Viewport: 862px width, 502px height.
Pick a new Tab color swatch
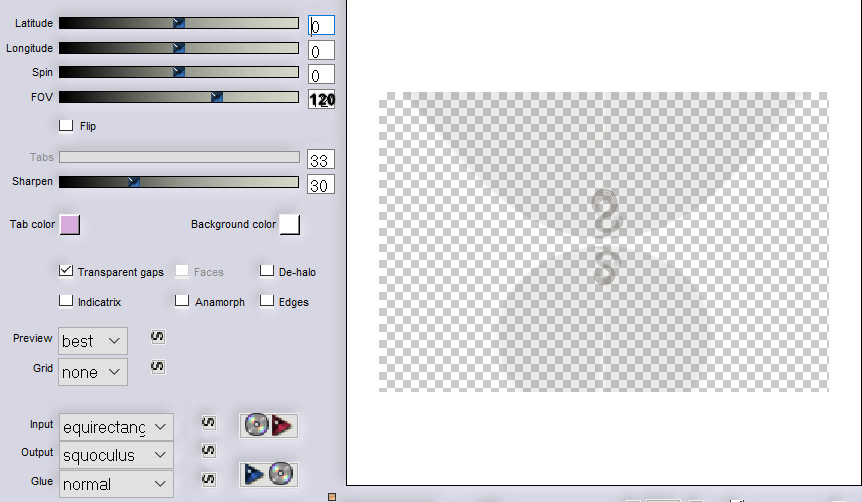70,224
